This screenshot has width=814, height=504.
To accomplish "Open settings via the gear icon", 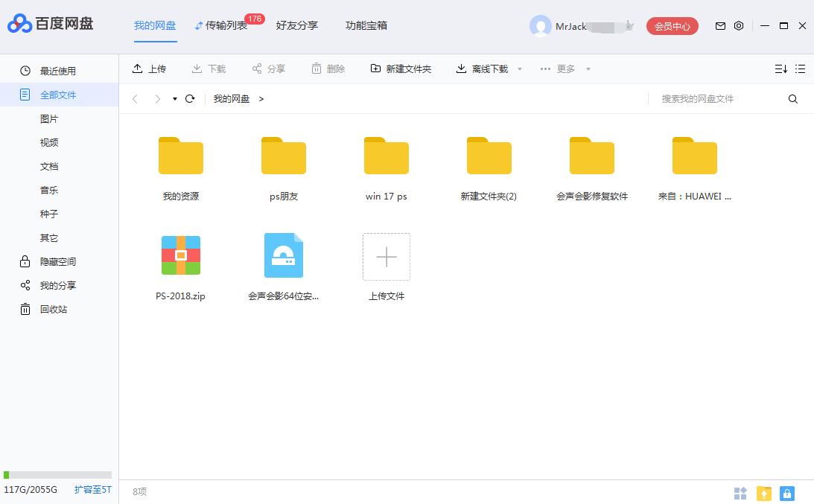I will click(x=738, y=25).
